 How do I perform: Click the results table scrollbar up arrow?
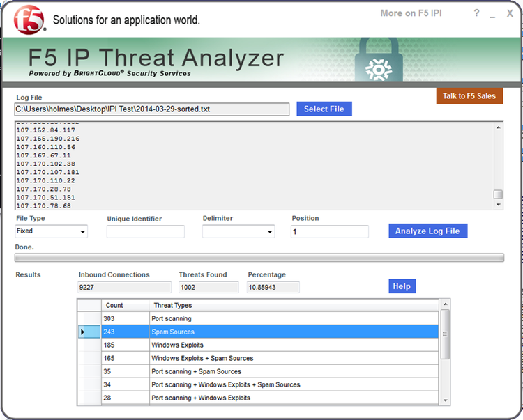[445, 304]
